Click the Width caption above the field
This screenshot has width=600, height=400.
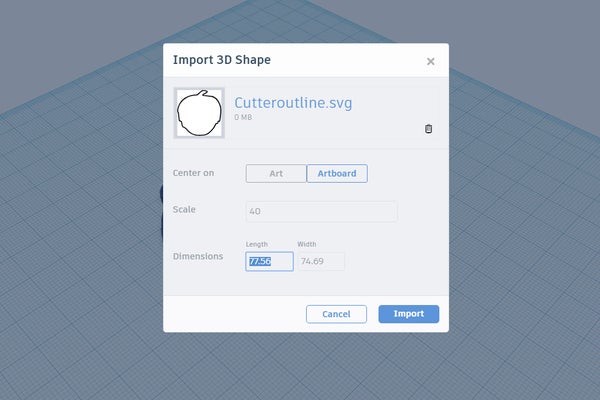click(307, 244)
